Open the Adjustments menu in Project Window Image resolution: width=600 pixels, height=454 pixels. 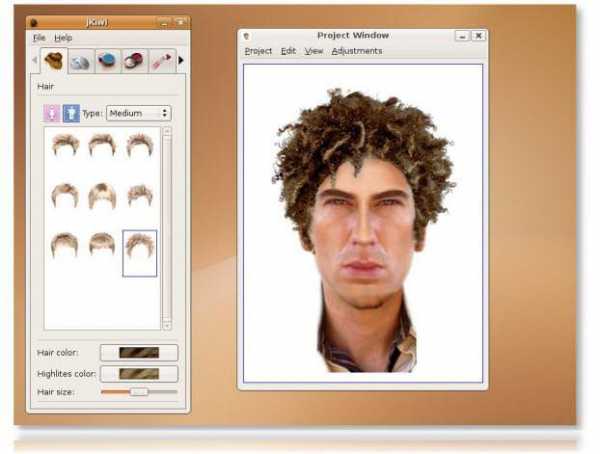click(356, 51)
